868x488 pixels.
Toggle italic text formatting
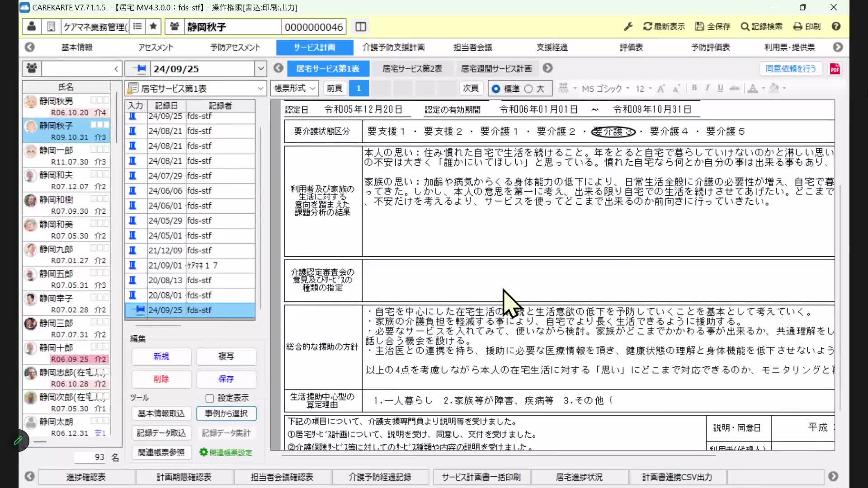(x=707, y=88)
